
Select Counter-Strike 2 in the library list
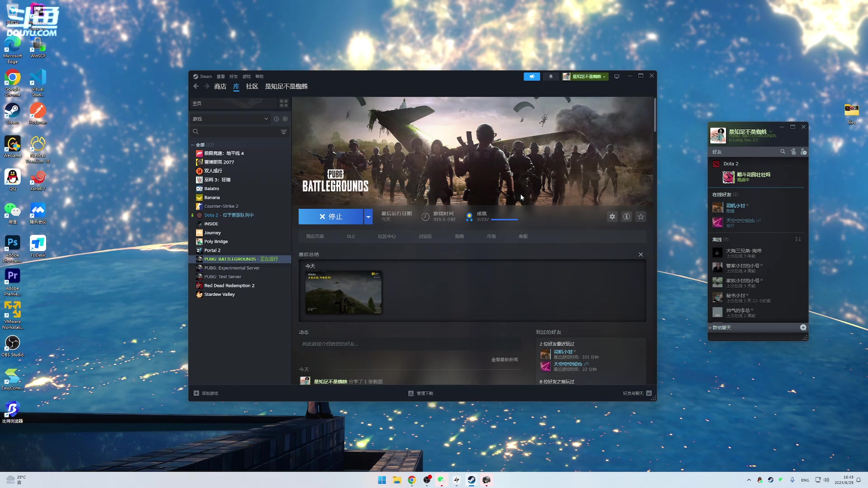pos(240,206)
